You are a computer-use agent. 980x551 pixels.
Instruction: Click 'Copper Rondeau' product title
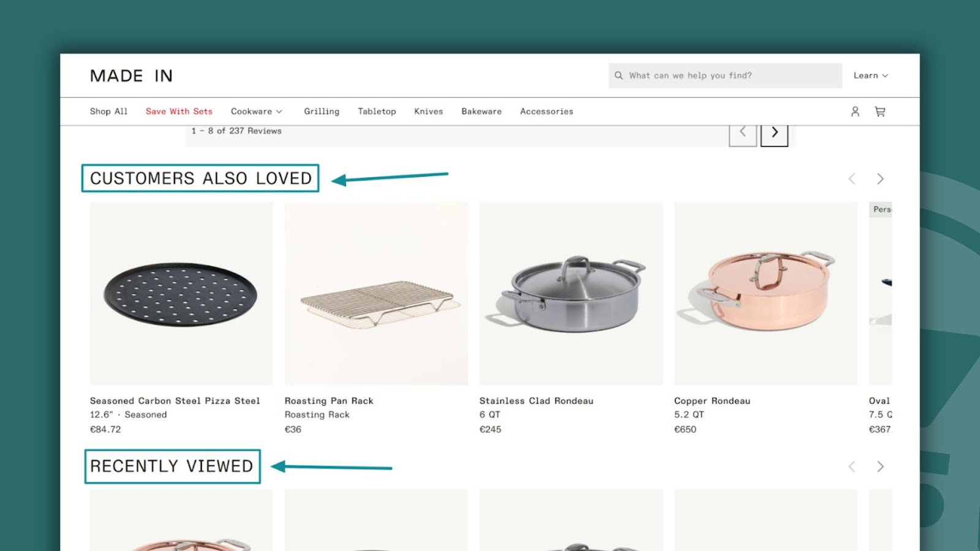712,401
